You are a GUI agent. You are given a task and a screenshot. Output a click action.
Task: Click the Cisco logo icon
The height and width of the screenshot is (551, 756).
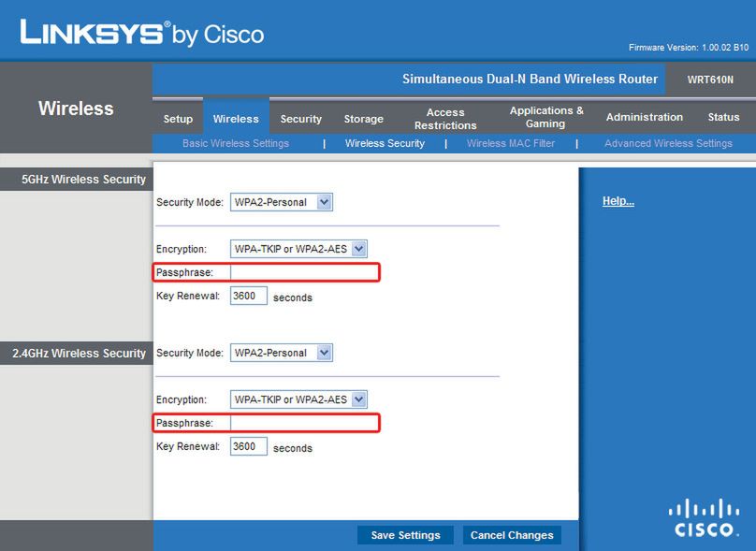[702, 519]
